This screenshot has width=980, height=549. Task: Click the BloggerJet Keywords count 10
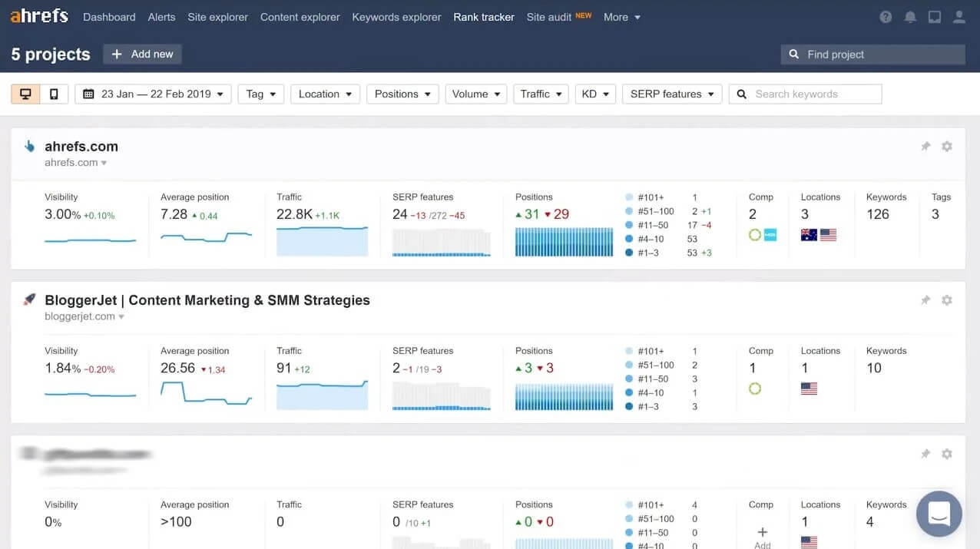pyautogui.click(x=874, y=368)
